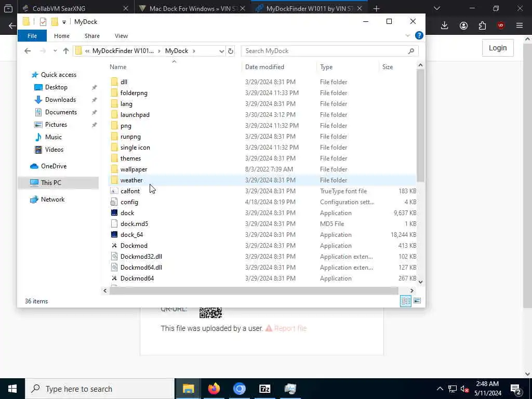
Task: Select the calfont font file icon
Action: pos(114,191)
